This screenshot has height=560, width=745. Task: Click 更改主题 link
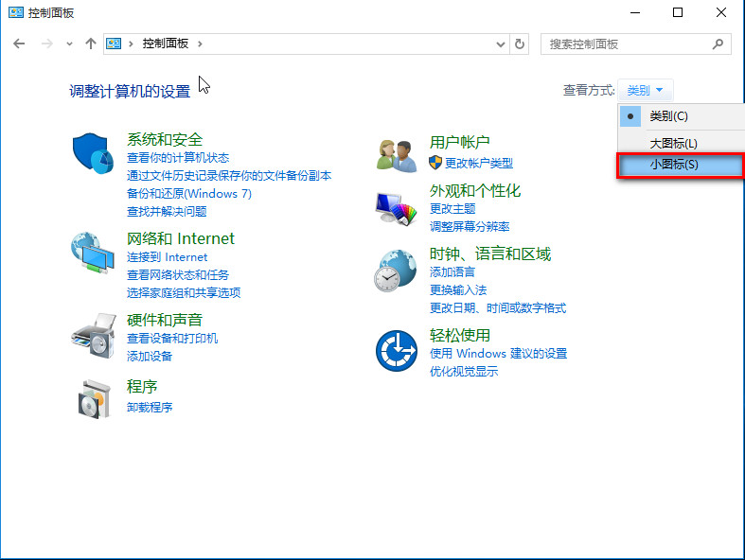[452, 208]
